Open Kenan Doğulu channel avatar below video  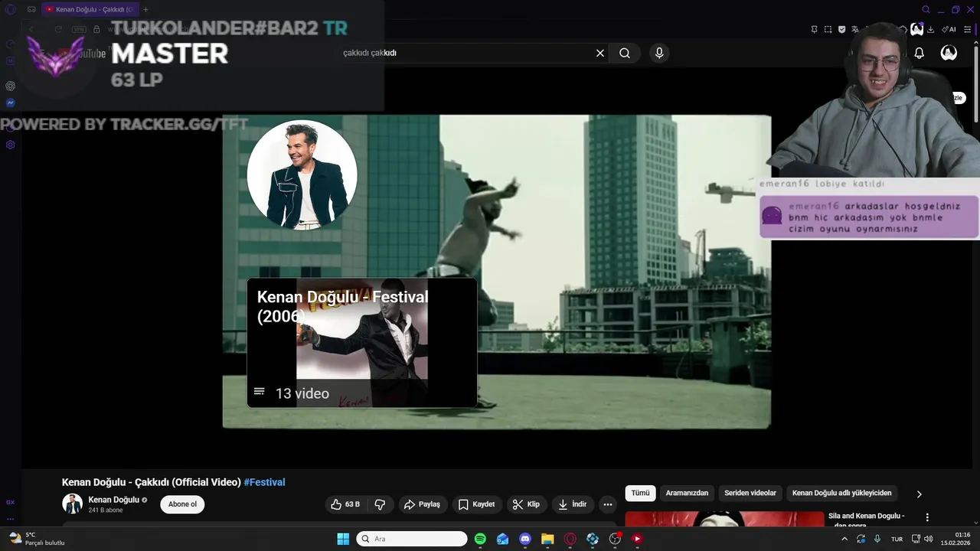72,504
